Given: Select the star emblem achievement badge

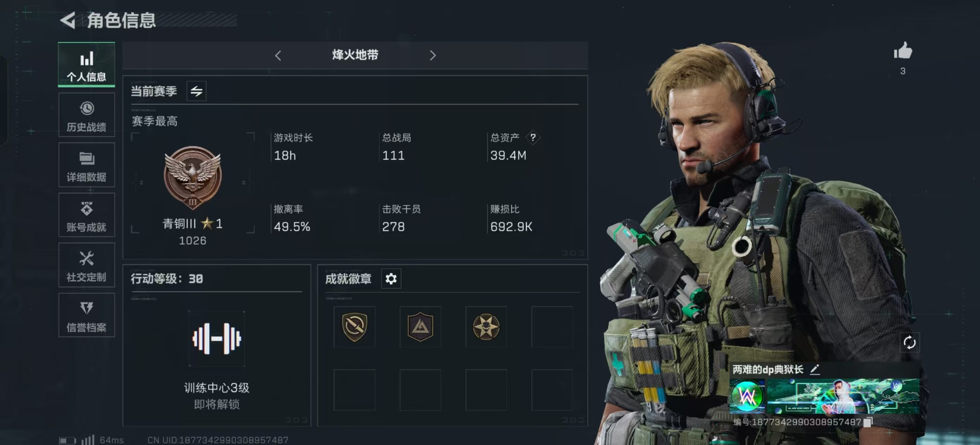Looking at the screenshot, I should tap(486, 327).
